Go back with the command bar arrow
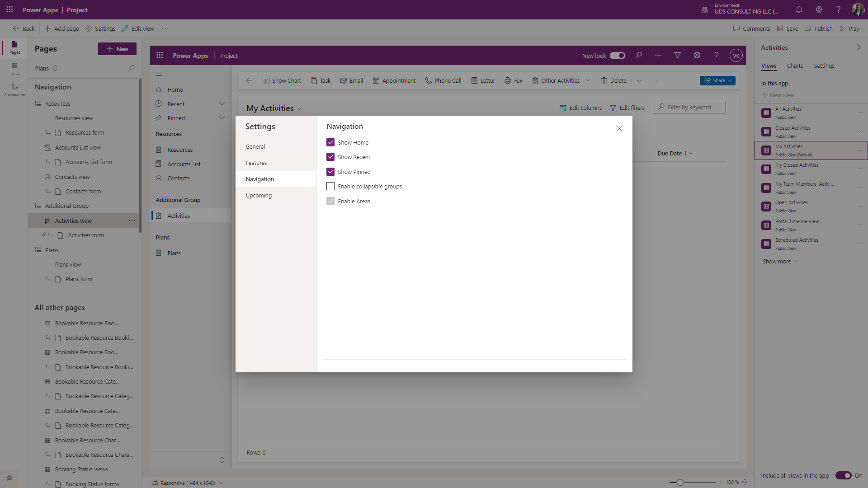The width and height of the screenshot is (868, 488). 249,80
